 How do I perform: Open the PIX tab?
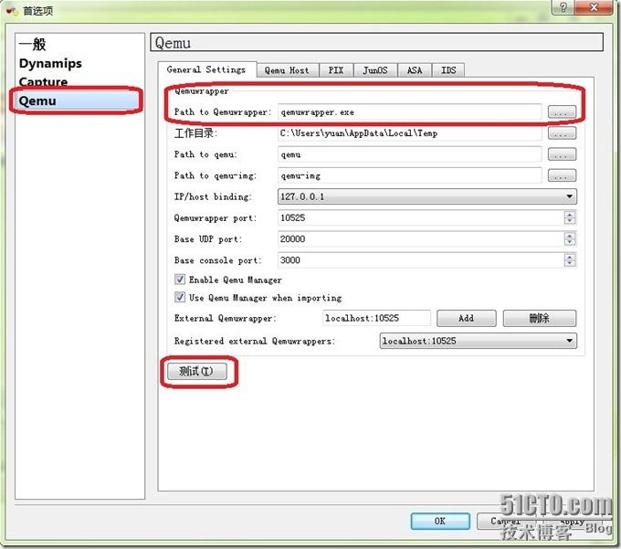pos(336,71)
